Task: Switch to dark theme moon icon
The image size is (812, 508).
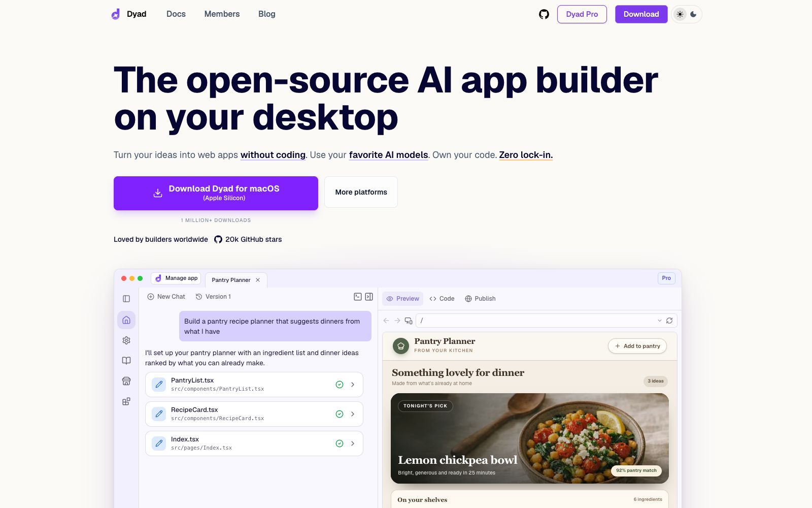Action: pos(693,14)
